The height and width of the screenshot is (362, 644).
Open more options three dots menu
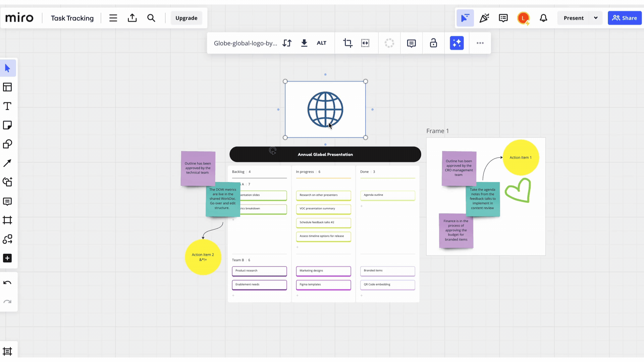(x=480, y=43)
